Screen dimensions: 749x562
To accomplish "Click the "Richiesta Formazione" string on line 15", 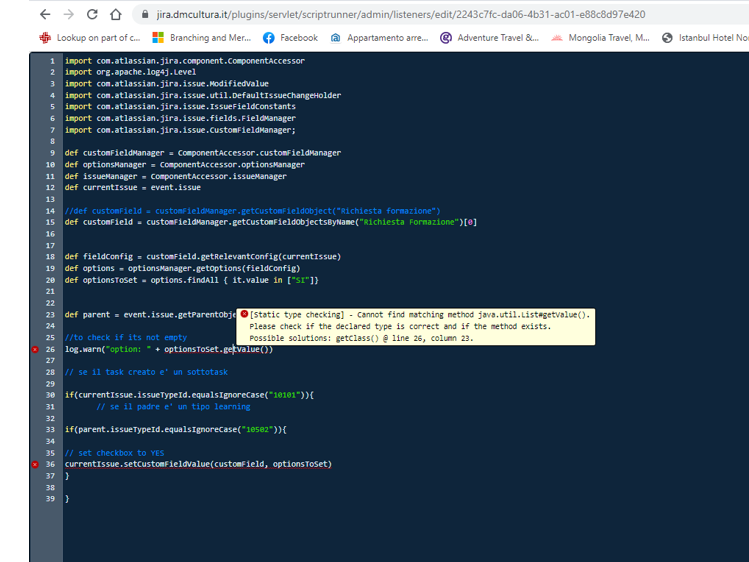I will click(x=409, y=222).
